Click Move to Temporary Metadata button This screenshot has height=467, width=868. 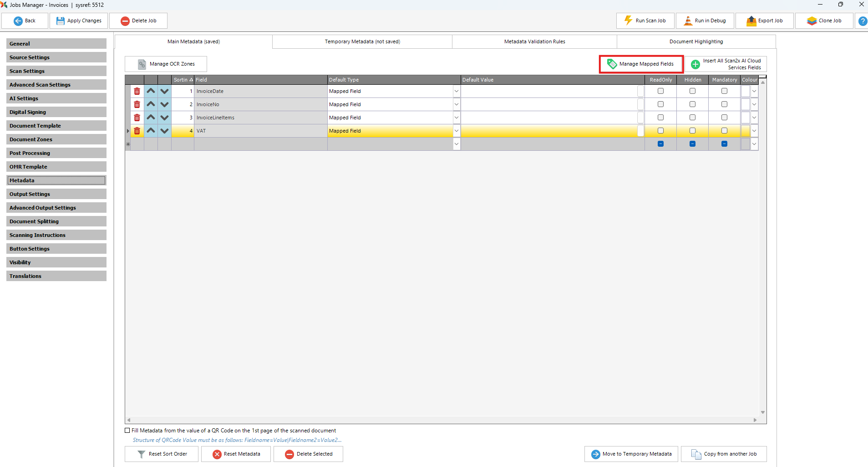coord(631,454)
